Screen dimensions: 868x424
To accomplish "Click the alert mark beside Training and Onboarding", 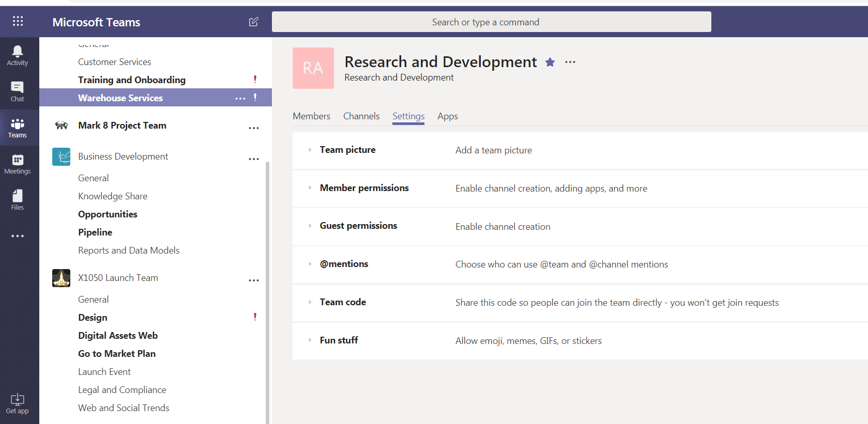I will tap(255, 79).
